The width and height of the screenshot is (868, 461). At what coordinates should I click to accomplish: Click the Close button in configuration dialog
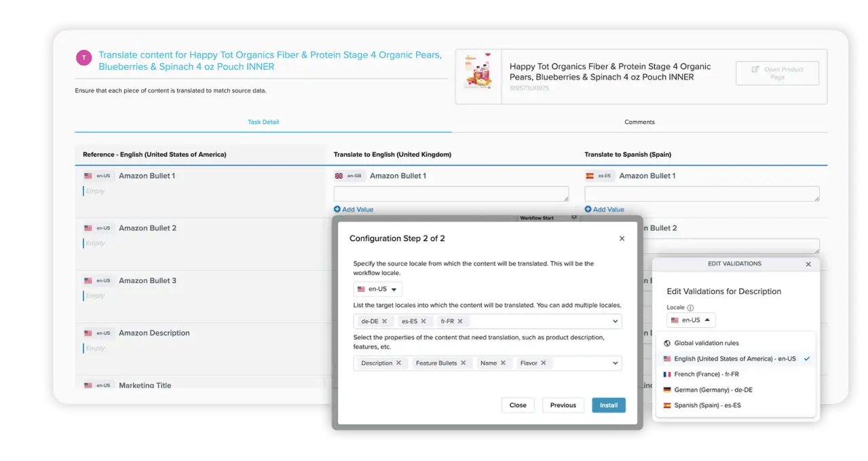click(518, 405)
